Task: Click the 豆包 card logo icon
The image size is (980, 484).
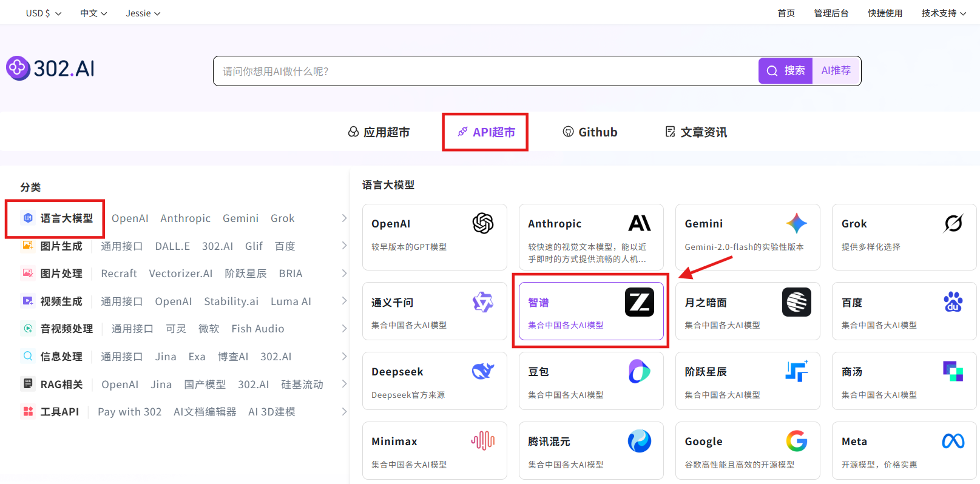Action: [640, 371]
